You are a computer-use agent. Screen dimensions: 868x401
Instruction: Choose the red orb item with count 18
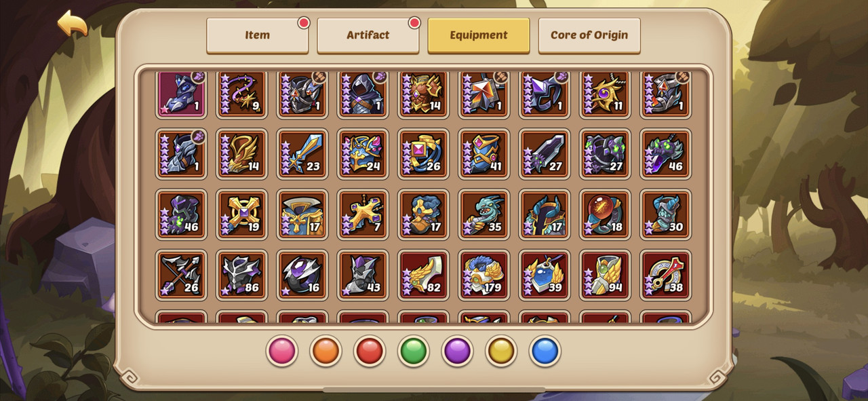pyautogui.click(x=606, y=214)
